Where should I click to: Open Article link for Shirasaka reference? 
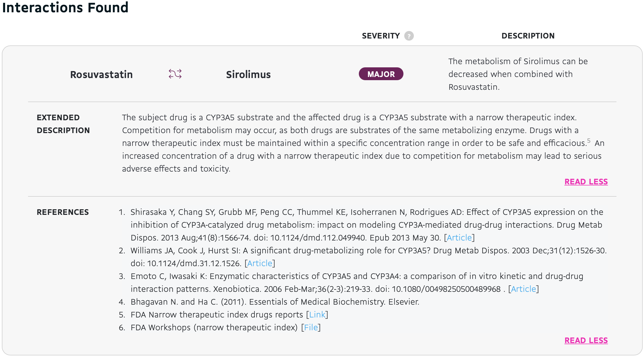coord(459,238)
